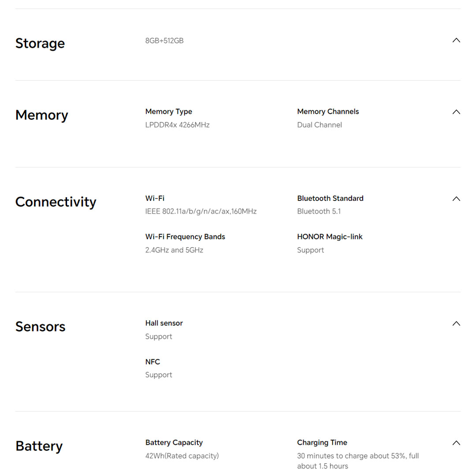Collapse the Battery section chevron

456,443
